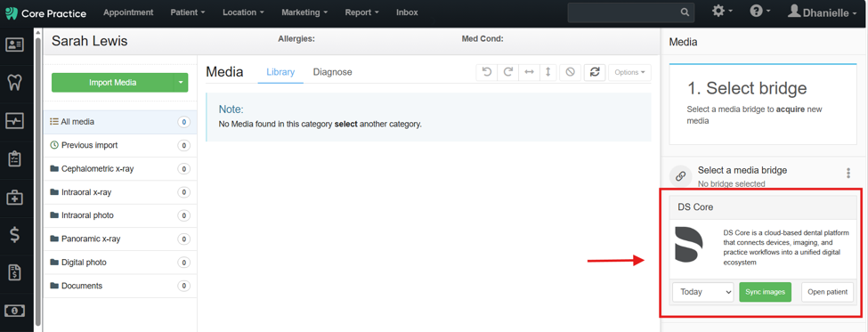This screenshot has width=868, height=332.
Task: Flip the image horizontally in the Media toolbar
Action: (x=529, y=72)
